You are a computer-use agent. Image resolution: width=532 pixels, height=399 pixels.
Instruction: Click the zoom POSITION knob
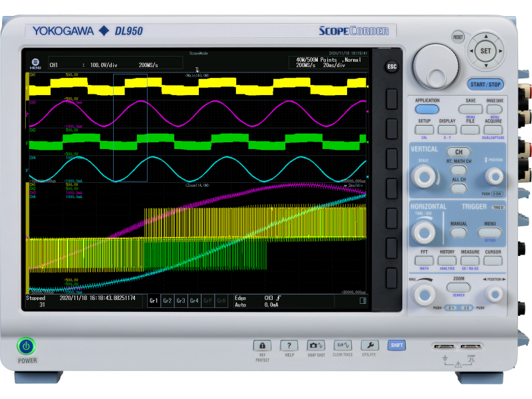pyautogui.click(x=494, y=295)
